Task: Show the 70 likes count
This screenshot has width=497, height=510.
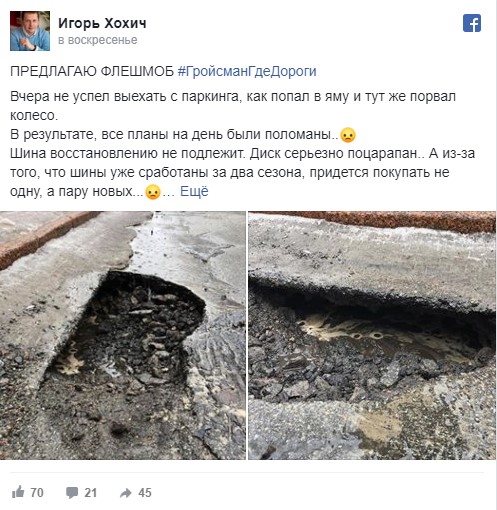Action: [x=37, y=493]
